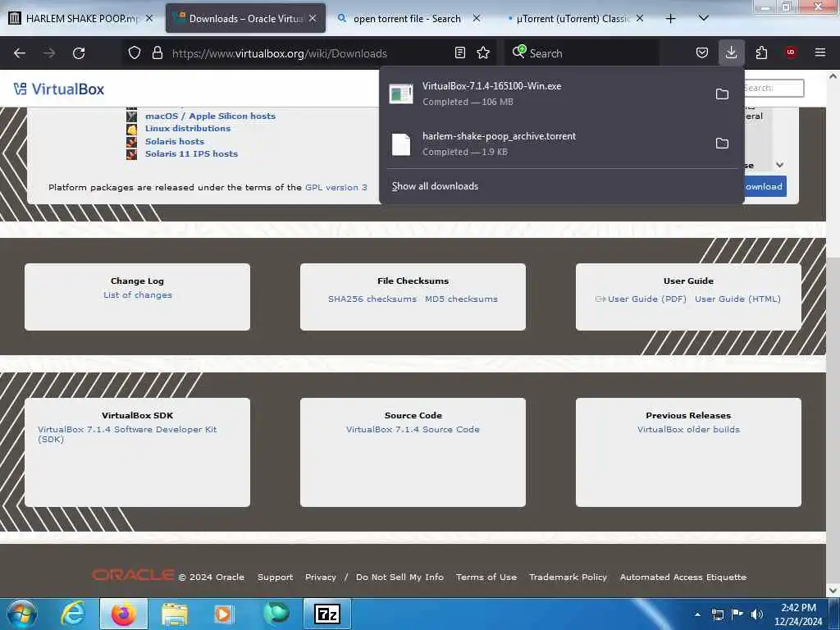Open Support footer link
This screenshot has height=630, width=840.
point(275,577)
